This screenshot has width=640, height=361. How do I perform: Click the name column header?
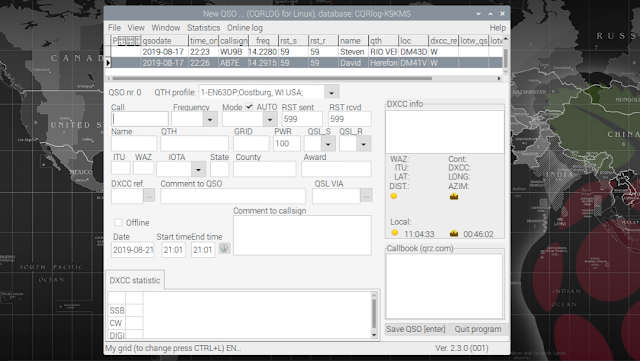353,40
